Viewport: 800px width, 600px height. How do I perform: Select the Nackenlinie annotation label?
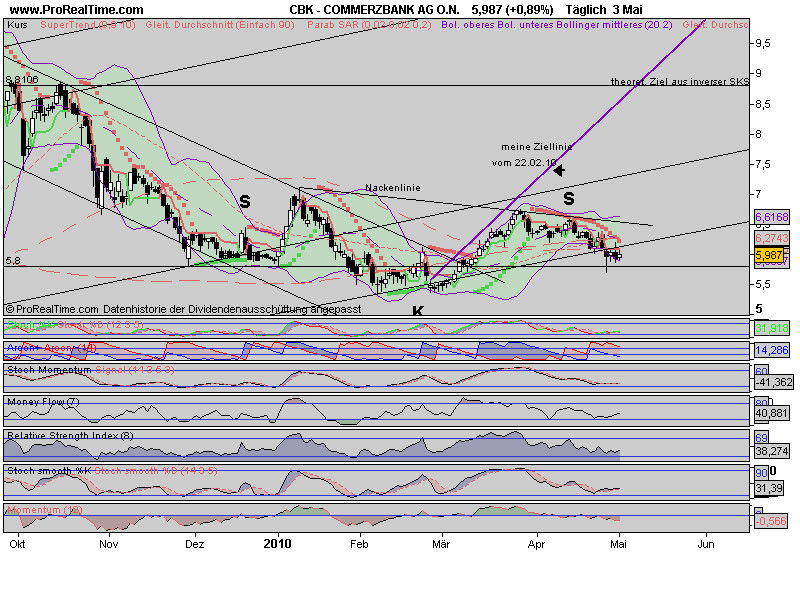point(393,188)
